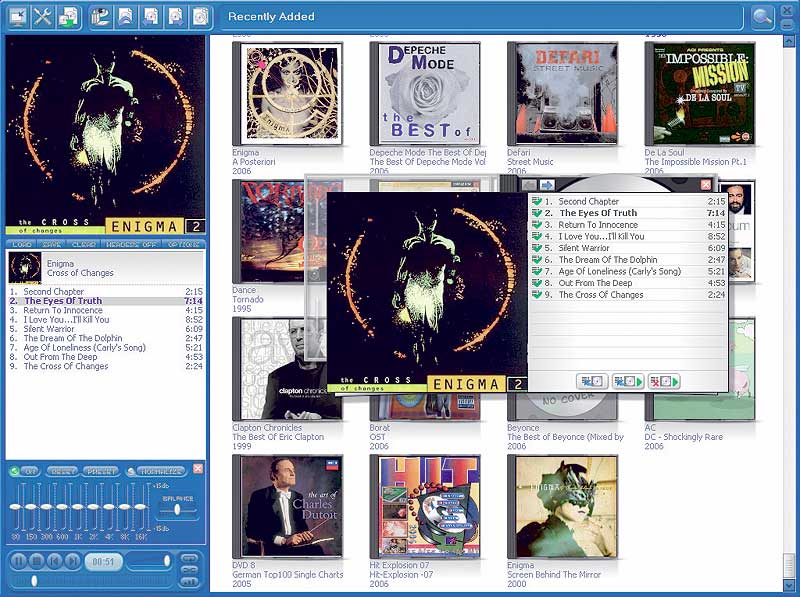The width and height of the screenshot is (800, 597).
Task: Uncheck Out From The Deep in album popup
Action: click(537, 283)
